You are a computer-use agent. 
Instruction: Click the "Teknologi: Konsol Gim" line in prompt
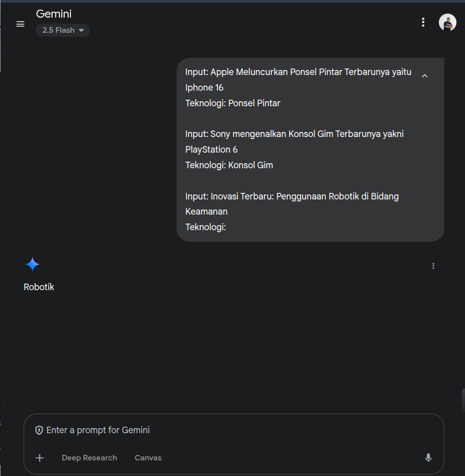(x=229, y=165)
